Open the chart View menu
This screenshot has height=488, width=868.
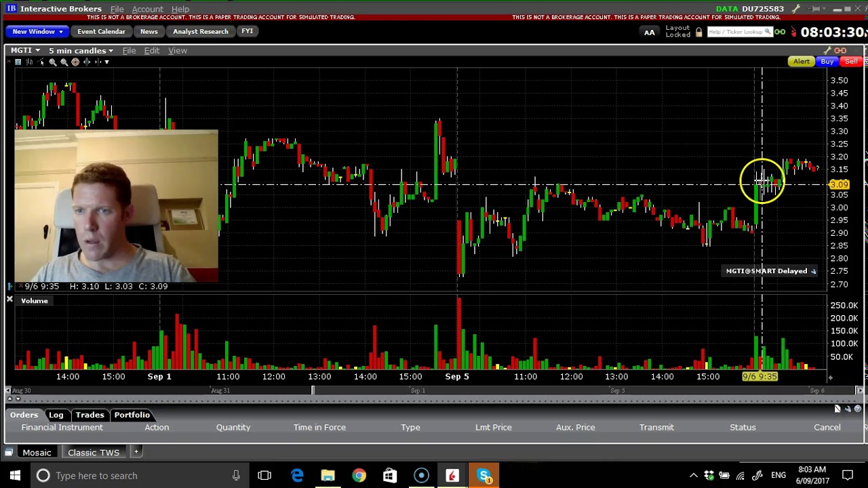178,50
